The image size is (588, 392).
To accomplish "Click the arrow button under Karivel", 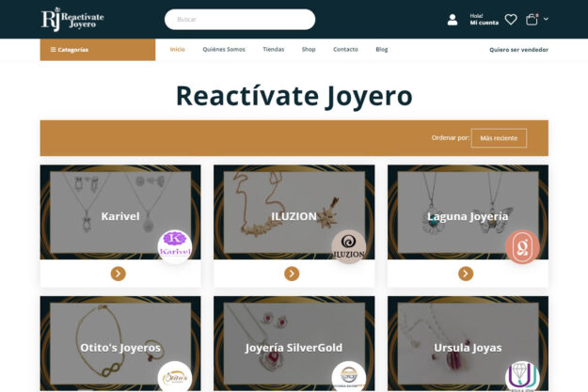I will tap(119, 274).
